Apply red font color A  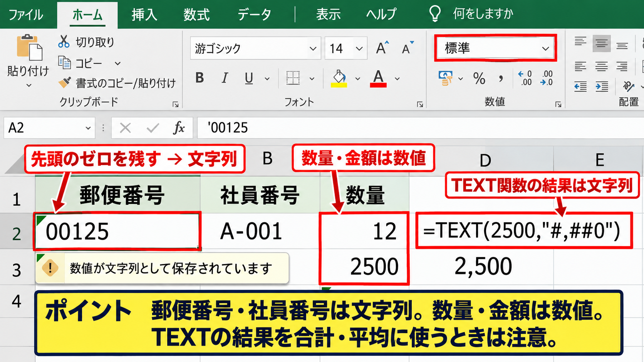378,78
